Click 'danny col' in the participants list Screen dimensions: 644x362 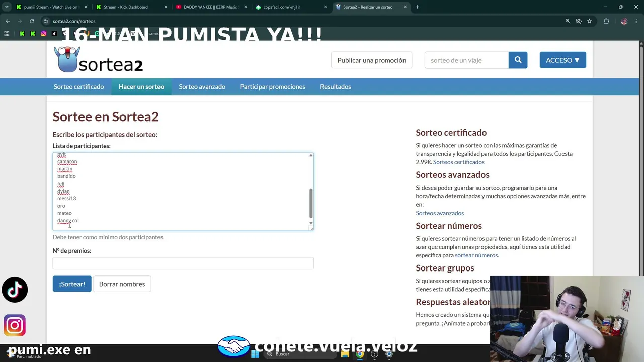(68, 221)
